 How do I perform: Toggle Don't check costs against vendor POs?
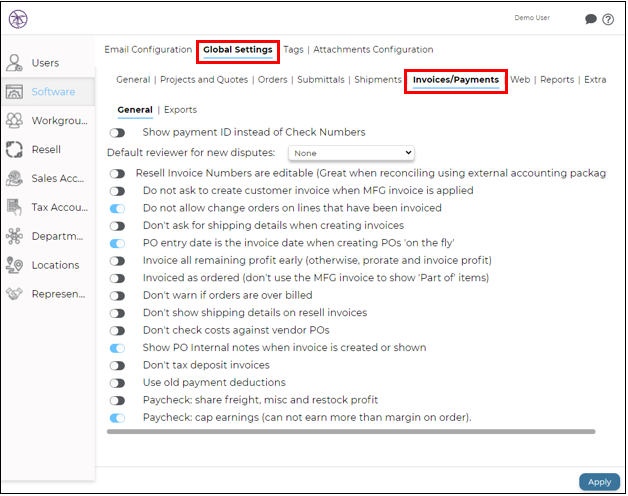pos(117,331)
